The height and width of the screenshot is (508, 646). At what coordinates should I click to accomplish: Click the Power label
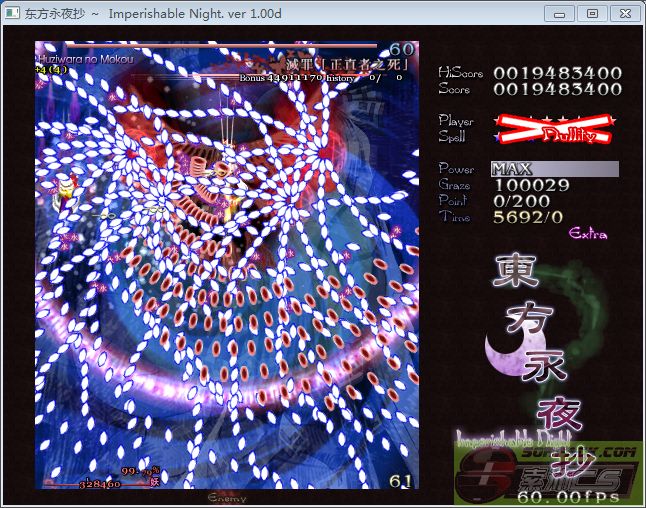[x=456, y=168]
